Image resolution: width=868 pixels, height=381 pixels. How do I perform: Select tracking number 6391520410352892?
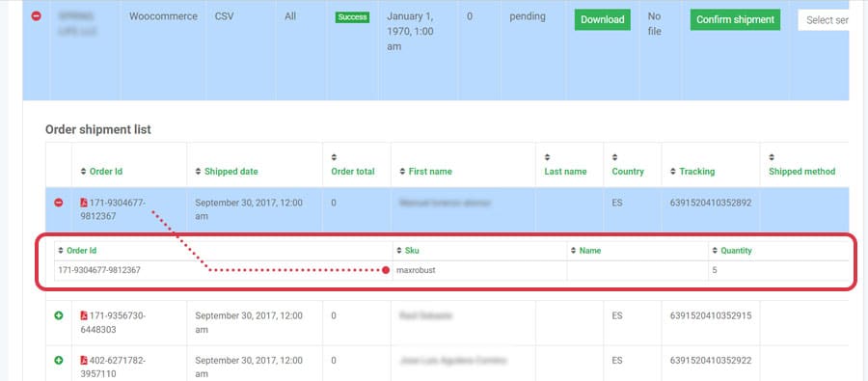[x=710, y=203]
